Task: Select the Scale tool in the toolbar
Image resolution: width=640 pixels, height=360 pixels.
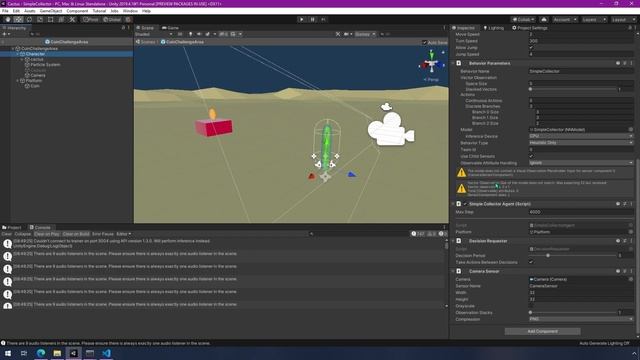Action: click(x=40, y=19)
